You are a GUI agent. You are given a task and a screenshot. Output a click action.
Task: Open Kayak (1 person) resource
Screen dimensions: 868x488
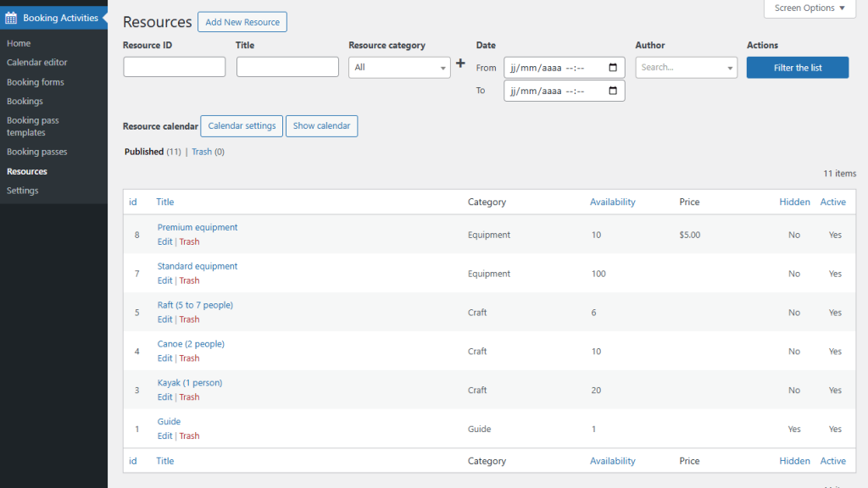190,382
